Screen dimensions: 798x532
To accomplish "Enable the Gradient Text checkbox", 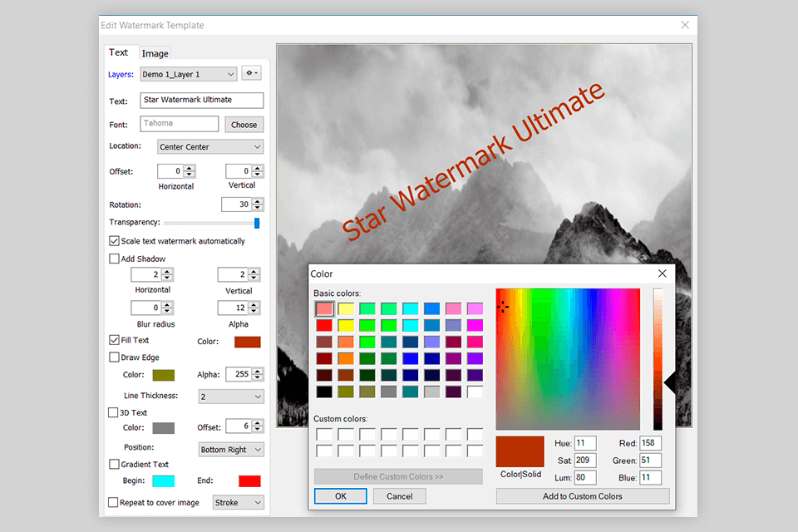I will tap(114, 464).
